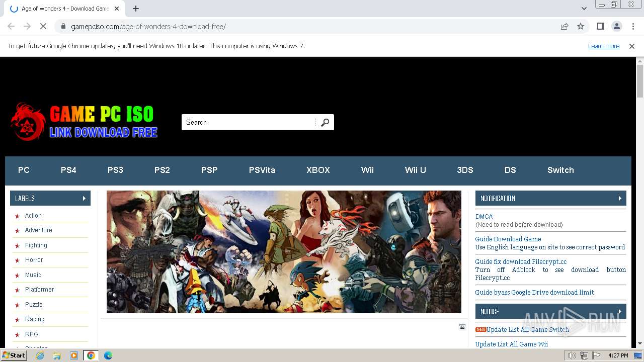Viewport: 644px width, 362px height.
Task: Open File Explorer folder on the taskbar
Action: point(57,355)
